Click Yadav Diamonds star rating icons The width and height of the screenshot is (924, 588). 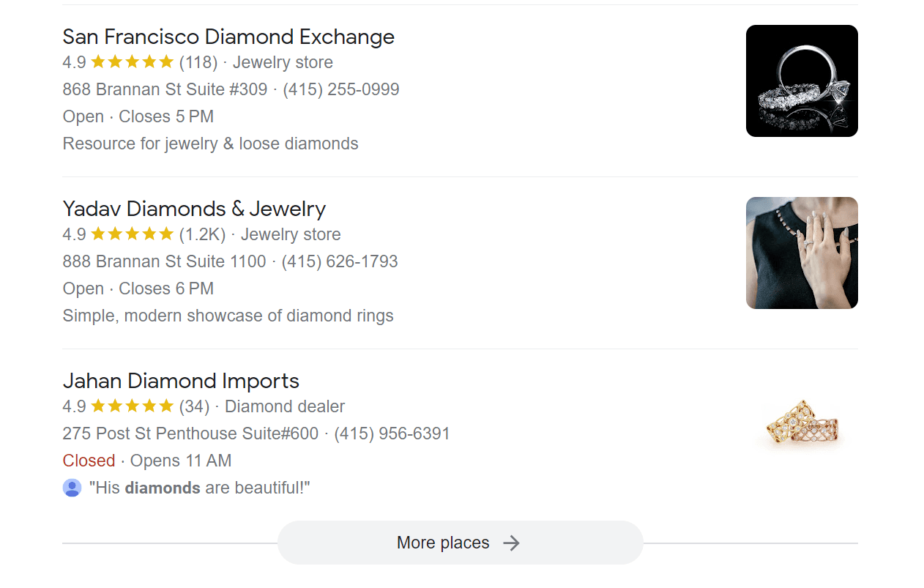133,234
